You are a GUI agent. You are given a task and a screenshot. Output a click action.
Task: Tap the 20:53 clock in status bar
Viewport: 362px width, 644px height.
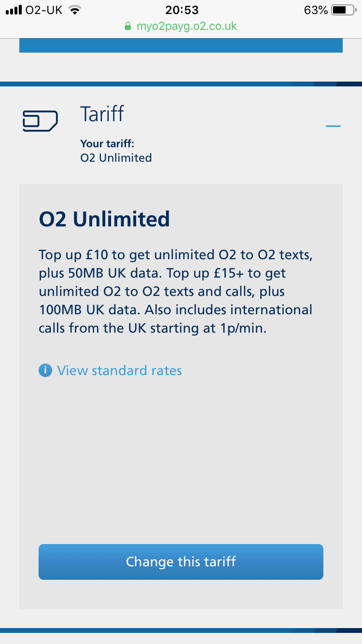[182, 10]
